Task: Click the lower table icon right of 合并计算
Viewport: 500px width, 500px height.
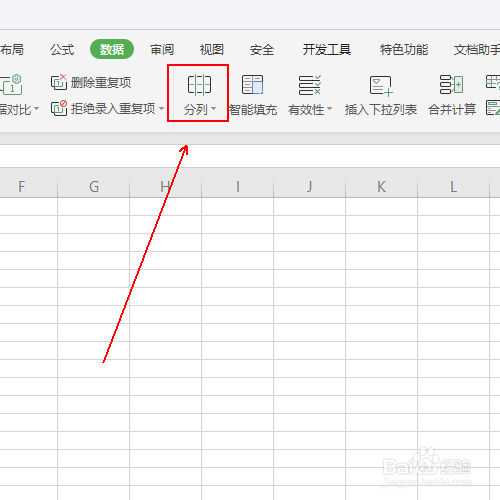Action: [x=493, y=108]
